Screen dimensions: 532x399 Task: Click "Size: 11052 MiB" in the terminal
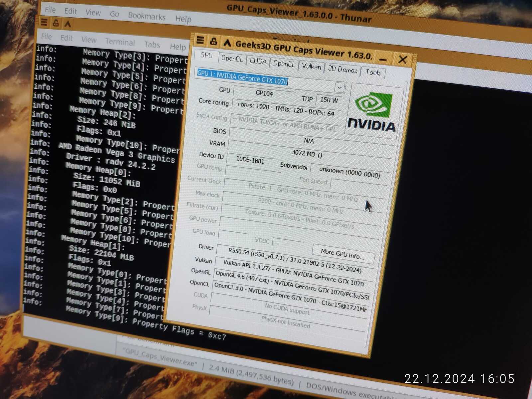point(106,180)
